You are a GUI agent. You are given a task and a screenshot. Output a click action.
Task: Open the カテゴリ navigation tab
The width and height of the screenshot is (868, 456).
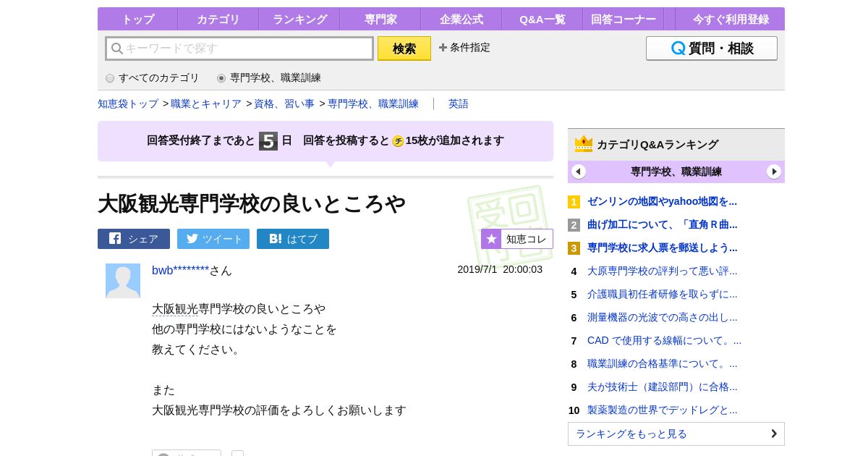(218, 20)
